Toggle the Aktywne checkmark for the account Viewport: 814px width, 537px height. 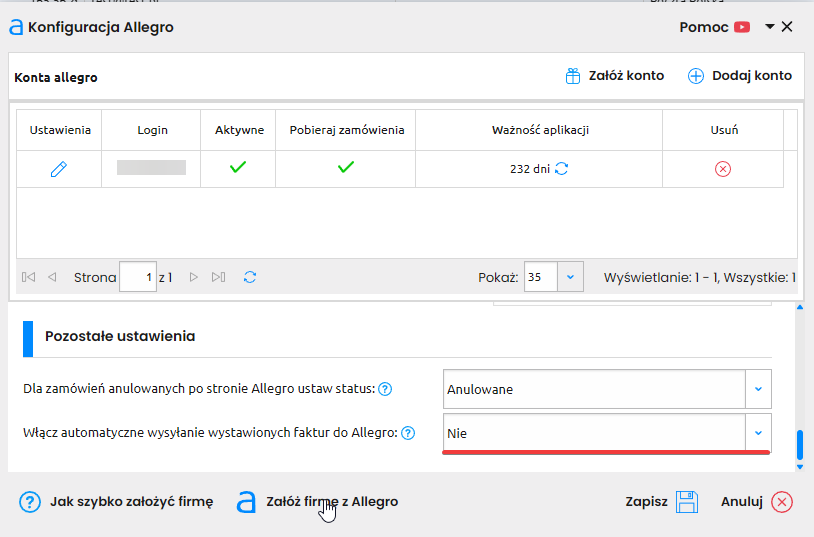coord(238,168)
